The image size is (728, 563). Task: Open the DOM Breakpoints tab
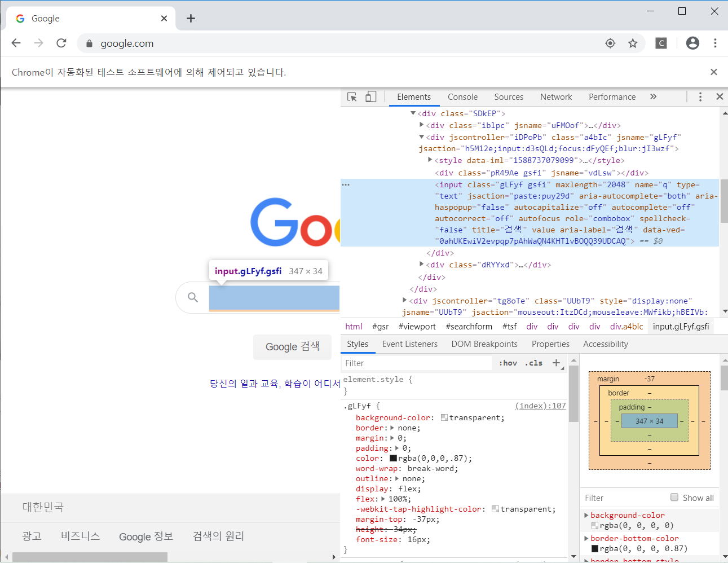coord(484,344)
